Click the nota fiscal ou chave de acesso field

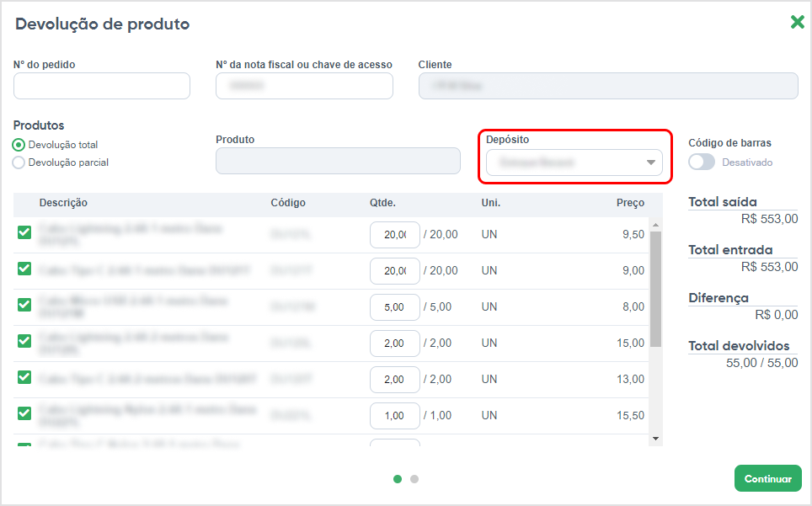tap(305, 86)
